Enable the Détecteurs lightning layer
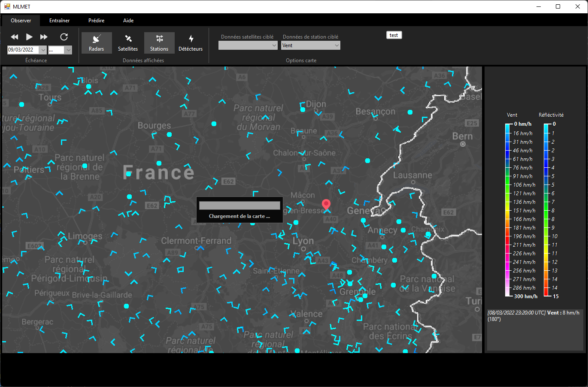The width and height of the screenshot is (588, 387). [191, 43]
